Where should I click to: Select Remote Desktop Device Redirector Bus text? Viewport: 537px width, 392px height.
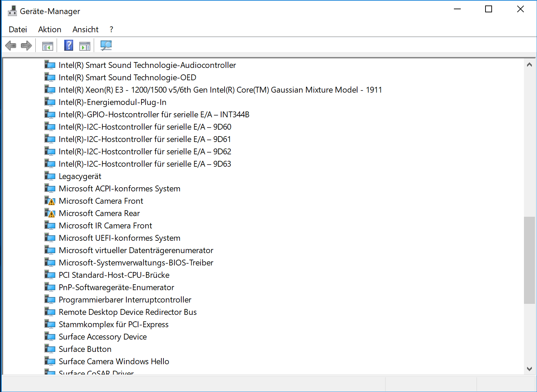point(128,312)
